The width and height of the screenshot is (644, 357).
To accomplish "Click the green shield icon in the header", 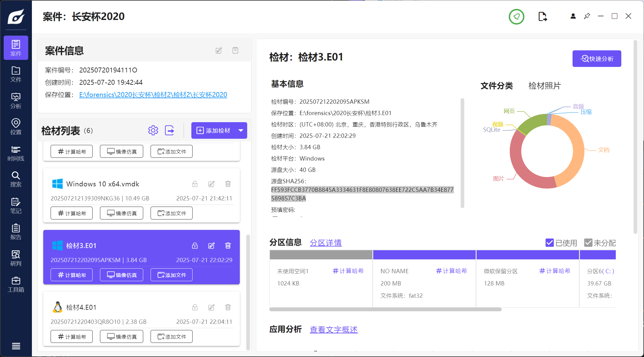I will click(x=516, y=17).
